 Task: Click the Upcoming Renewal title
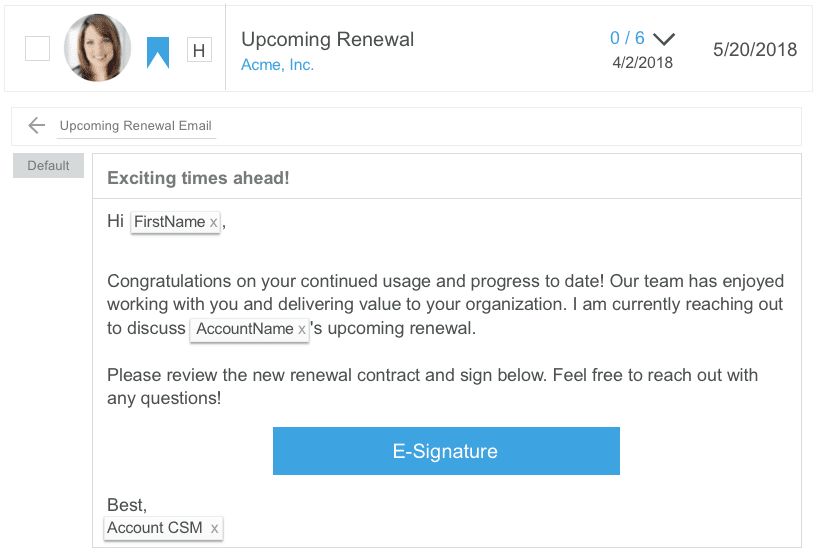point(327,39)
